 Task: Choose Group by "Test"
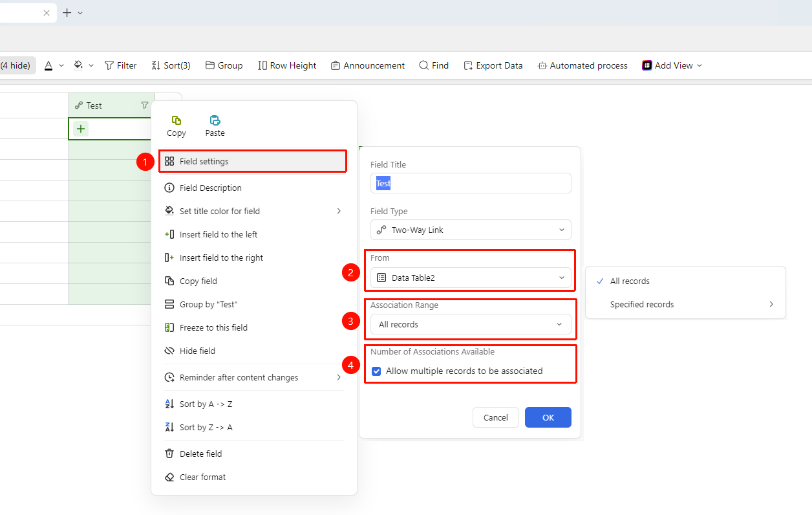point(253,304)
